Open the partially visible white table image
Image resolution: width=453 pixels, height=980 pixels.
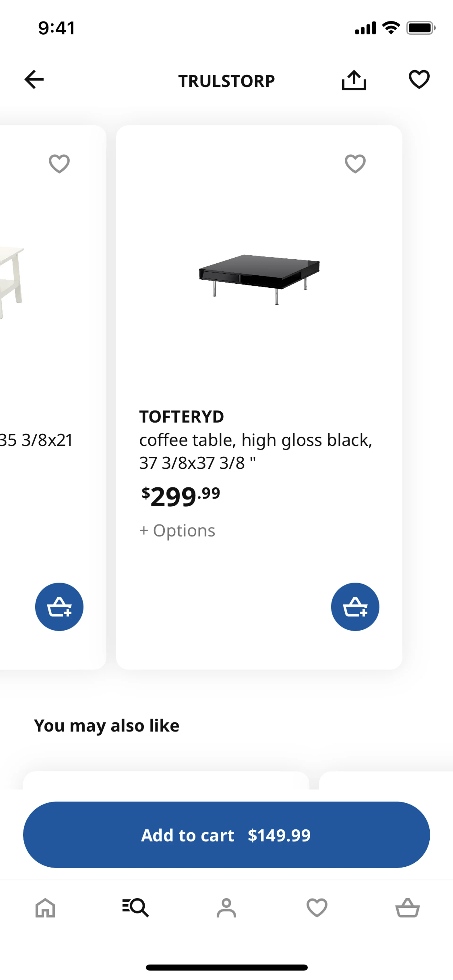coord(11,281)
